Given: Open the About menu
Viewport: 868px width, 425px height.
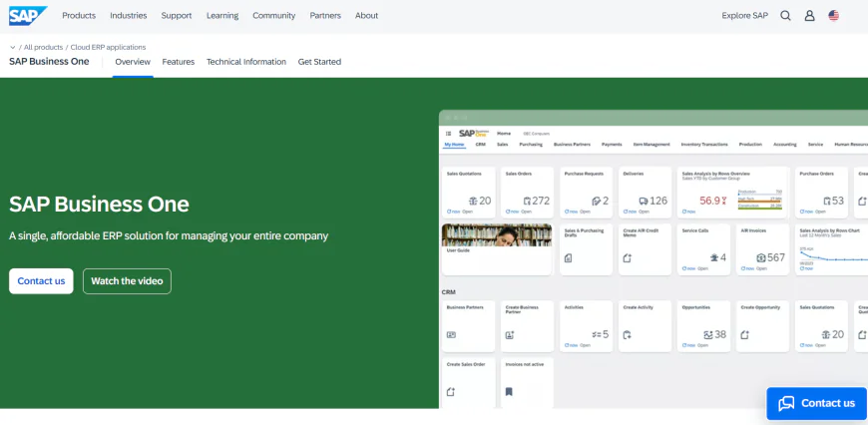Looking at the screenshot, I should (366, 16).
